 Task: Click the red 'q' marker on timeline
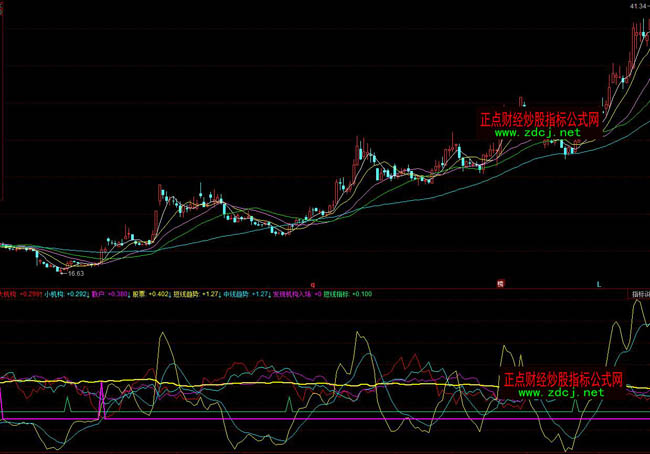click(313, 284)
